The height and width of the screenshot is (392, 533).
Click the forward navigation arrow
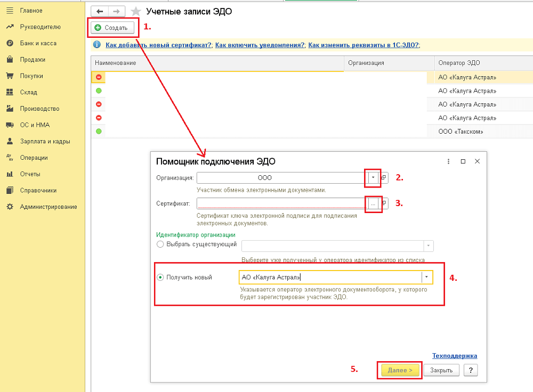coord(116,11)
